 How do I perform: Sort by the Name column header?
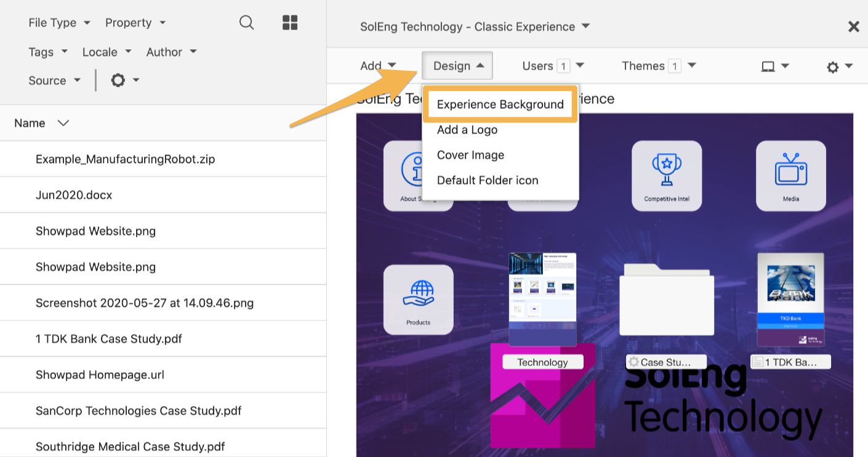[41, 123]
